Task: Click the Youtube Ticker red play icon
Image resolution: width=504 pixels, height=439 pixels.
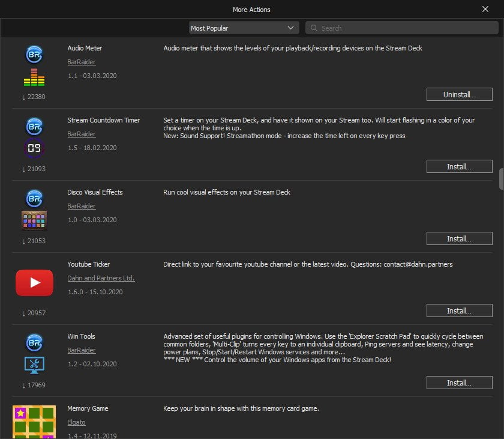Action: [x=34, y=283]
